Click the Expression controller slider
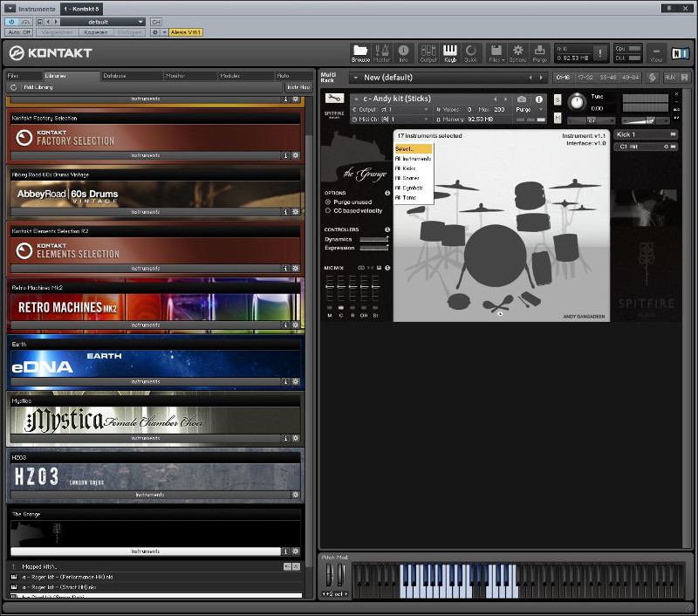 (x=374, y=248)
